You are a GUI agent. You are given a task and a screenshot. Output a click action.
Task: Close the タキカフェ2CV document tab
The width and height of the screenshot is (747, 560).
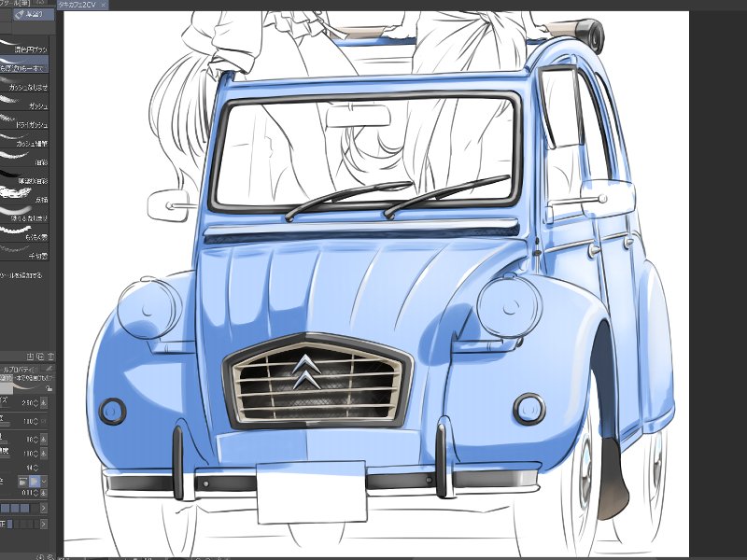point(104,5)
